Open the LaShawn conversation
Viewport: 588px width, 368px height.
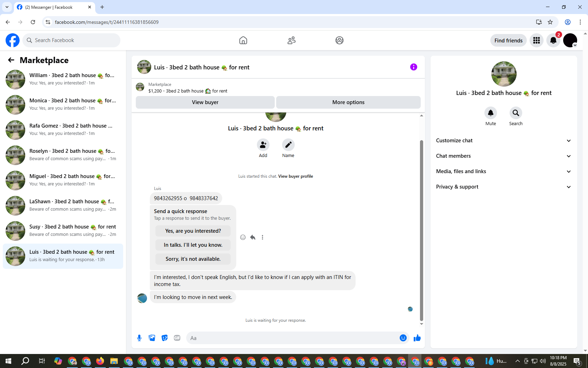tap(63, 206)
